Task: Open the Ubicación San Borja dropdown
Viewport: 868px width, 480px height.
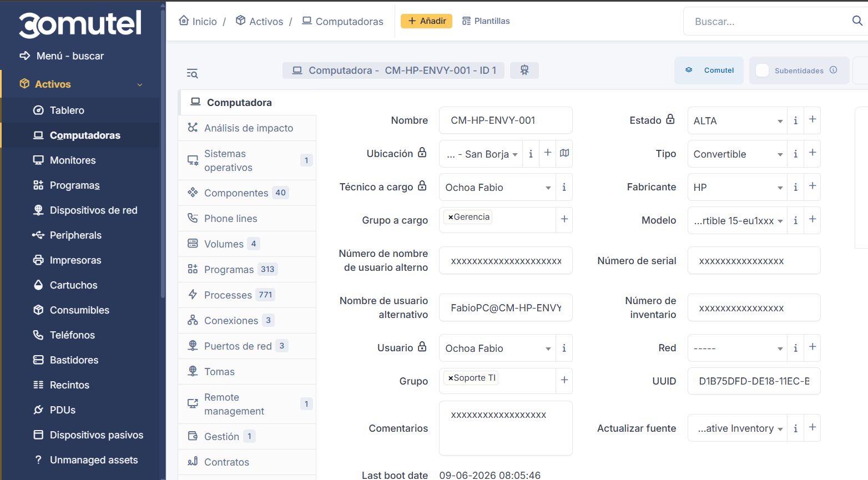Action: (481, 154)
